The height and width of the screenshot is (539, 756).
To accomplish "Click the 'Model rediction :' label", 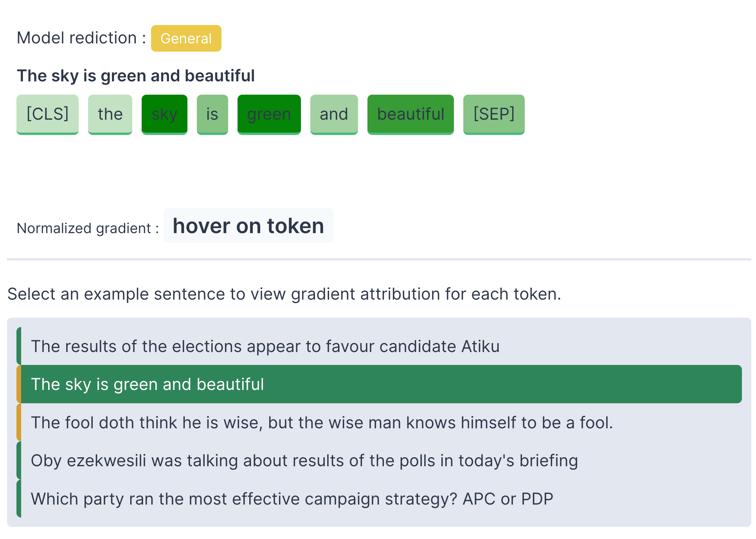I will (x=81, y=38).
